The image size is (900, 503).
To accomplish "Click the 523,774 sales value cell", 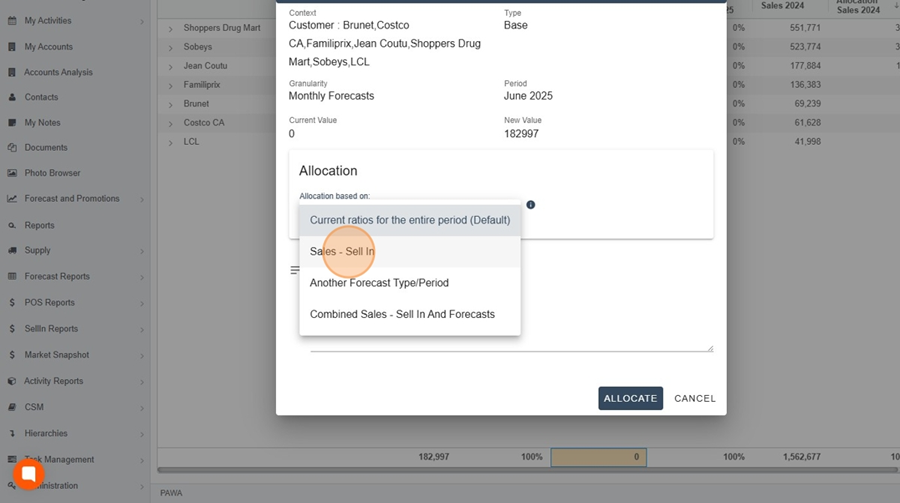I will tap(805, 47).
